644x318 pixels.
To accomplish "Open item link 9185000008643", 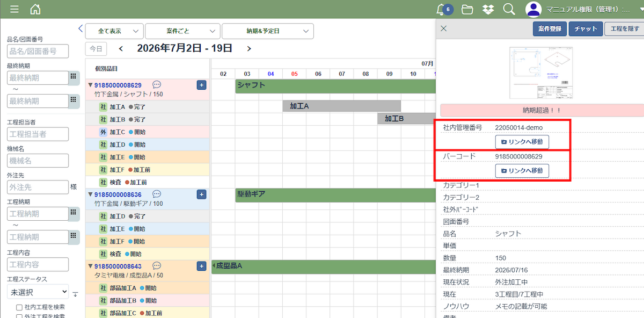I will click(118, 266).
